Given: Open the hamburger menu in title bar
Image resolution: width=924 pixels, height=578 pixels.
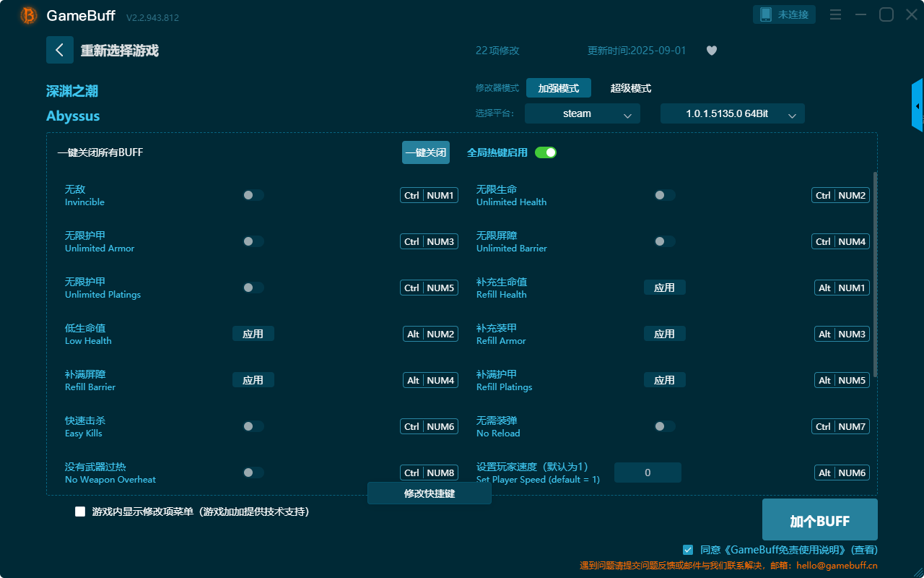Looking at the screenshot, I should point(835,14).
